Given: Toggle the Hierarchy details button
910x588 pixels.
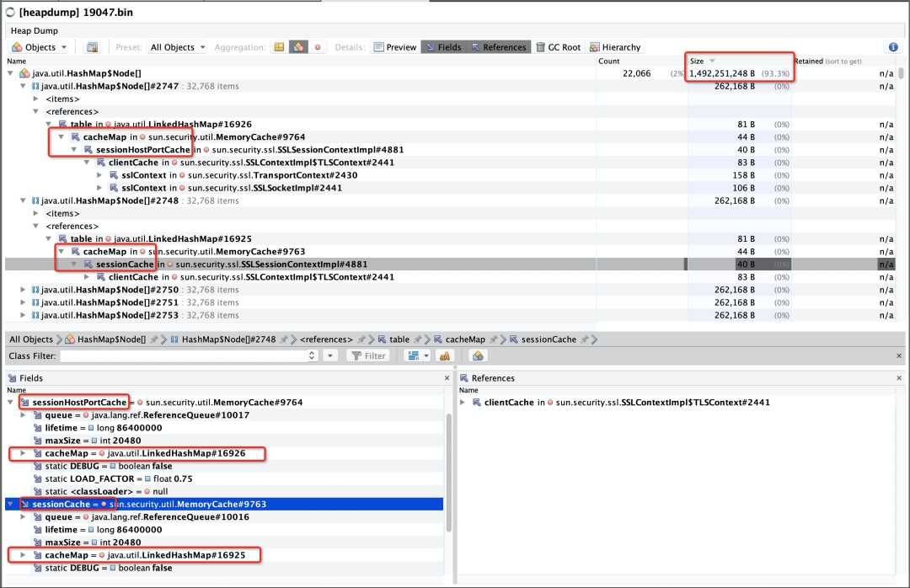Looking at the screenshot, I should [x=615, y=47].
